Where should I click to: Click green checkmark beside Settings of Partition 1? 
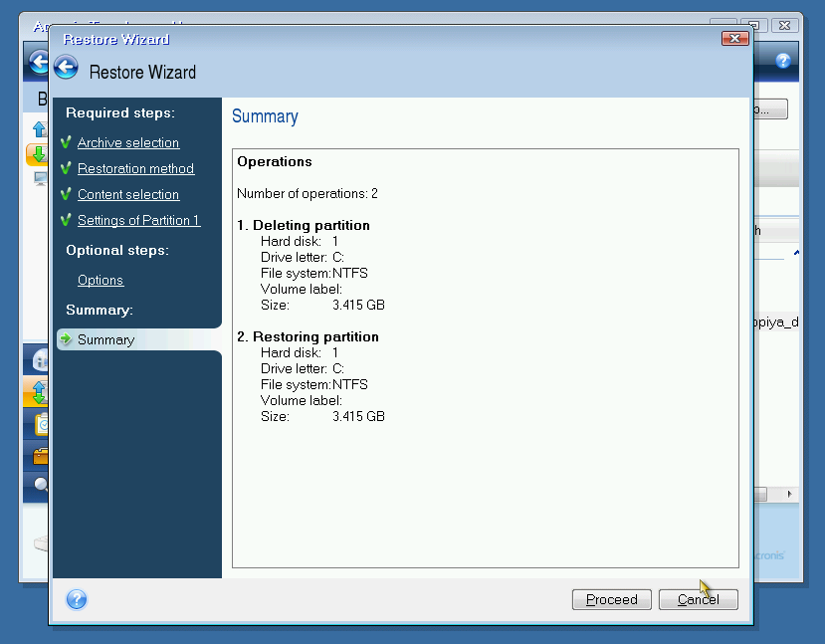click(67, 220)
